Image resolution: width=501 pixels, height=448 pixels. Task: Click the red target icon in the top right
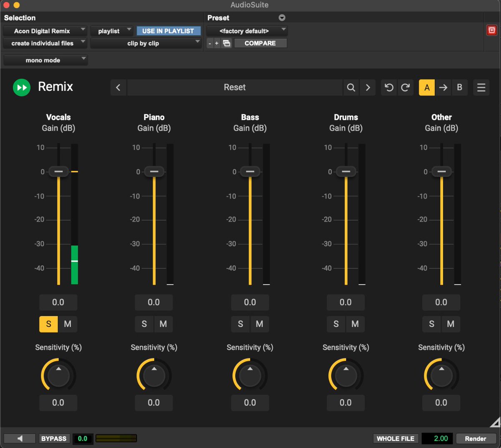492,30
